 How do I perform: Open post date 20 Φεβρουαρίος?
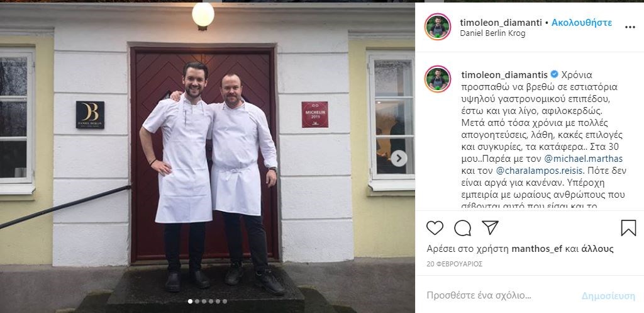pos(454,264)
